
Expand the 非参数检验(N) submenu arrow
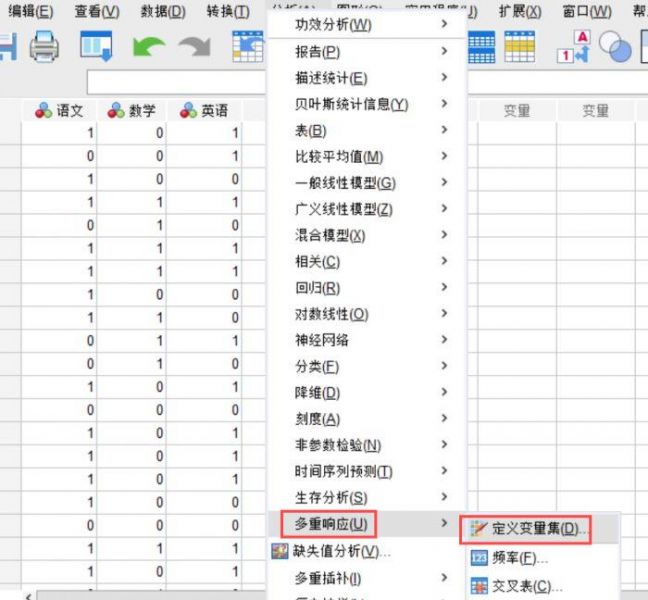(444, 444)
